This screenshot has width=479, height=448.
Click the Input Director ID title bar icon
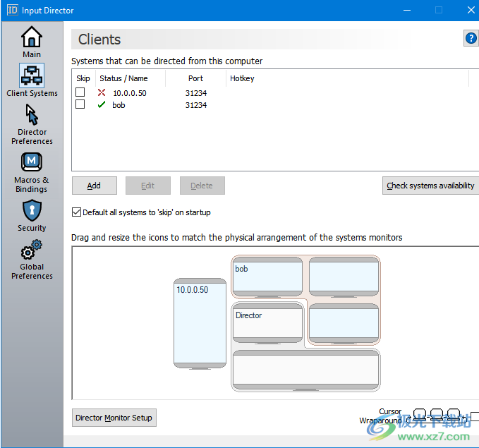(13, 10)
